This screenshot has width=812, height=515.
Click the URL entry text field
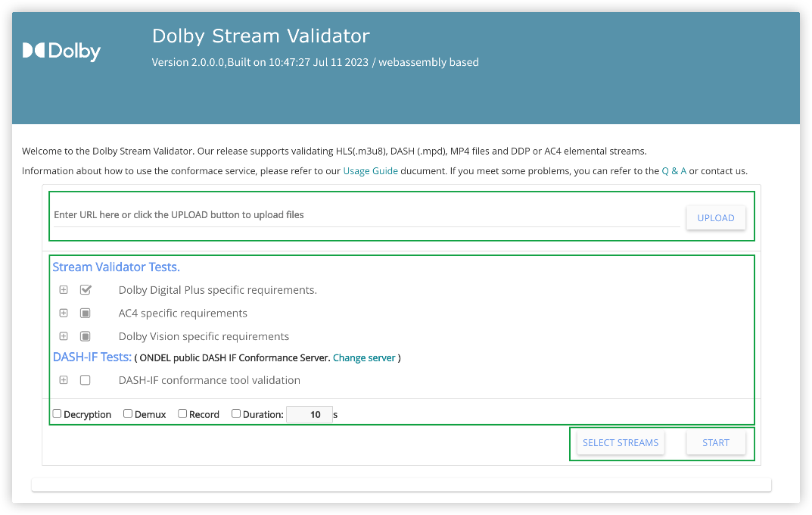pos(366,215)
